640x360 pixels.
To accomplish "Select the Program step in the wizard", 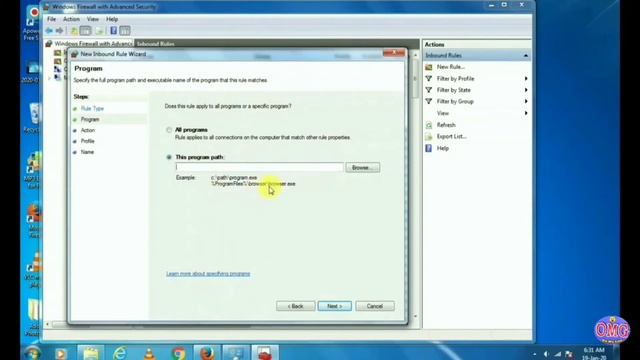I will click(90, 120).
